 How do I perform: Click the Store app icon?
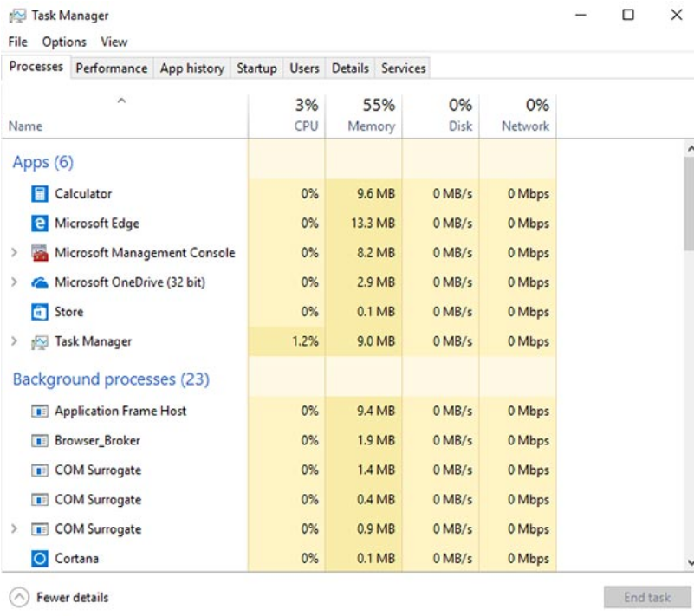[39, 312]
